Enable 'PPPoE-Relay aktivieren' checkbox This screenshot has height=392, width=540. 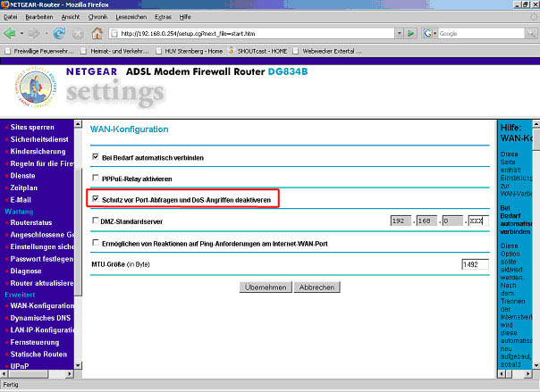(x=96, y=179)
